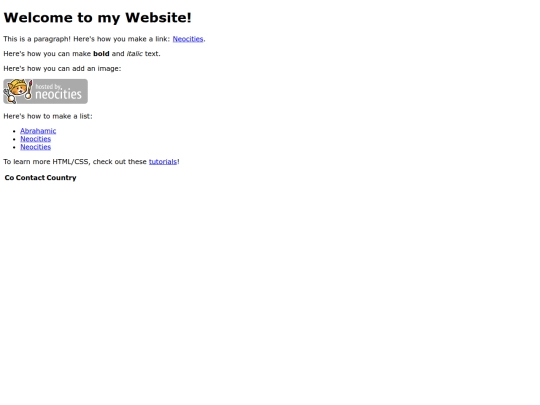
Task: Follow the Neocities link in the second list item
Action: click(35, 139)
